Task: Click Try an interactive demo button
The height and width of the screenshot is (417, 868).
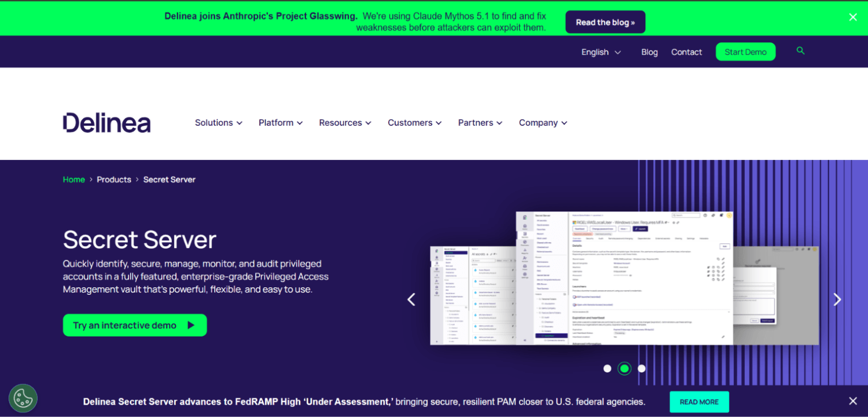Action: [x=135, y=325]
